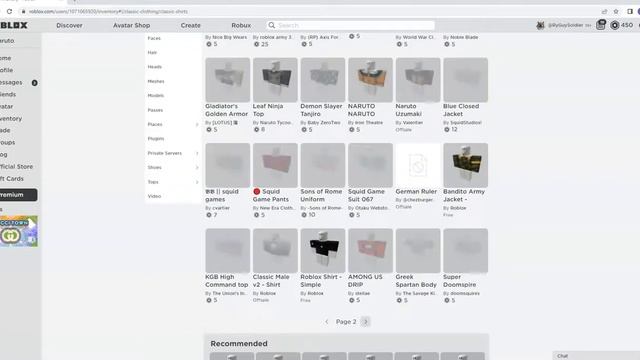
Task: Open the Roblox Shirt - Simple thumbnail
Action: tap(323, 251)
